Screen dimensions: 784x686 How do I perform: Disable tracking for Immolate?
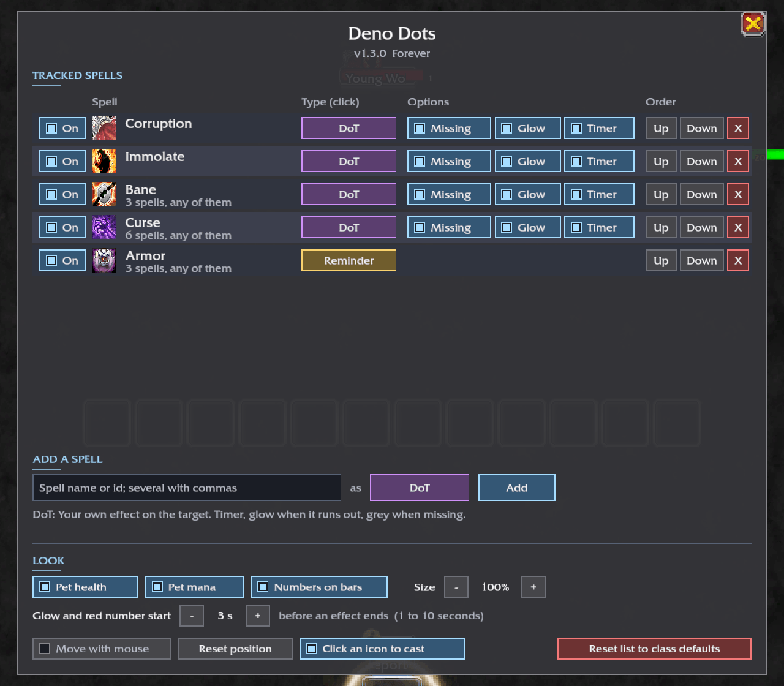(62, 161)
